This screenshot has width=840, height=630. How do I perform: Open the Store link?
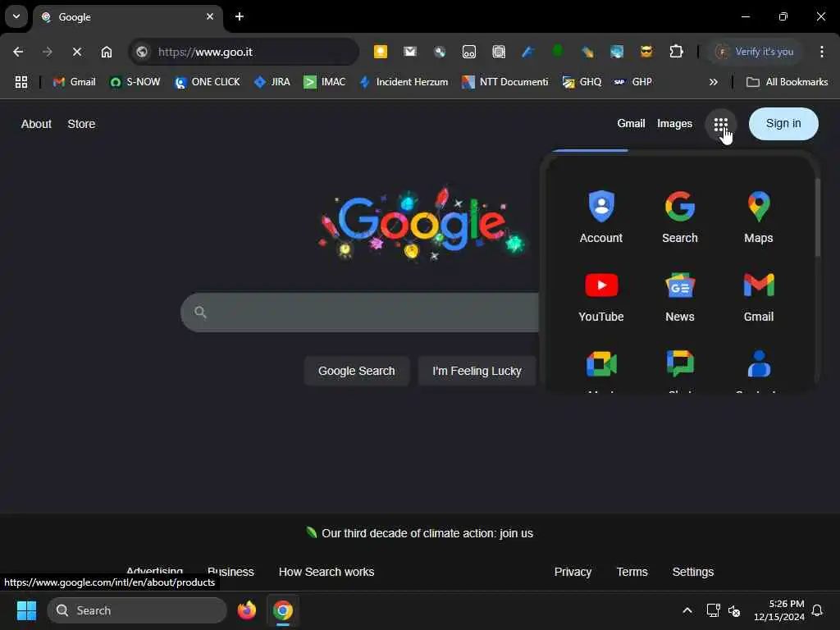coord(81,124)
